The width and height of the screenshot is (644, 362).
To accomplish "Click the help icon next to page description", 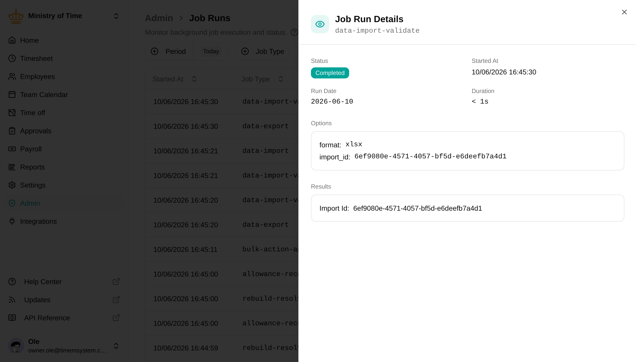I will coord(294,32).
